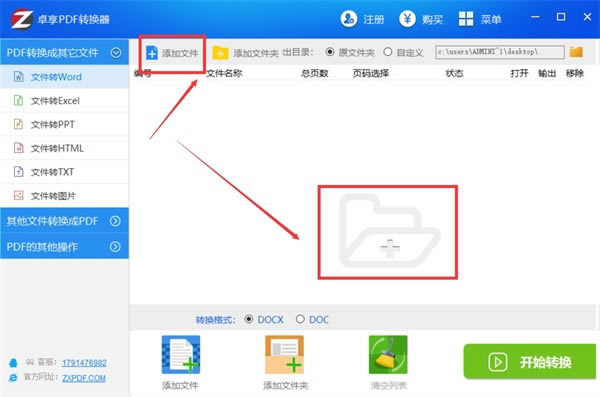Open the ZXPDF.COM website link
The width and height of the screenshot is (600, 397).
(84, 378)
